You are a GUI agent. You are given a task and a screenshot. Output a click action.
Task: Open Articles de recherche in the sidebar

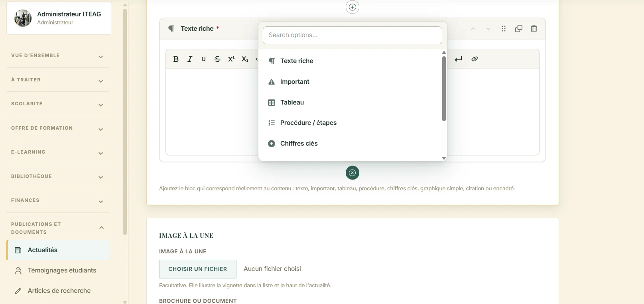coord(58,291)
